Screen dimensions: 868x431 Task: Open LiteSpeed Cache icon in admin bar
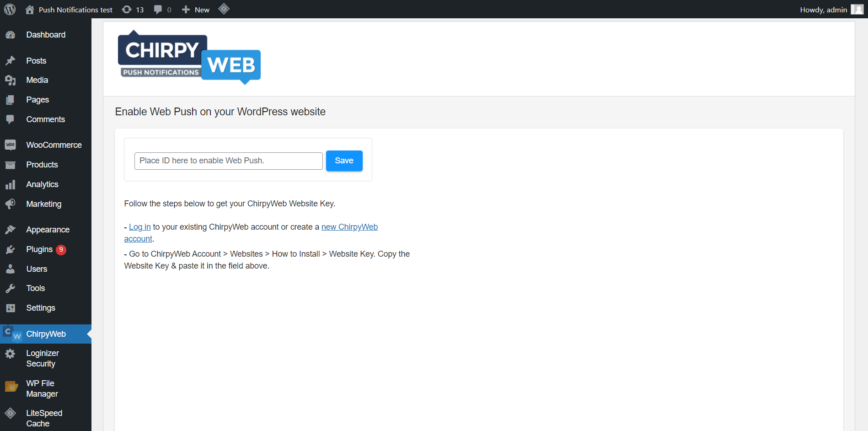coord(224,9)
